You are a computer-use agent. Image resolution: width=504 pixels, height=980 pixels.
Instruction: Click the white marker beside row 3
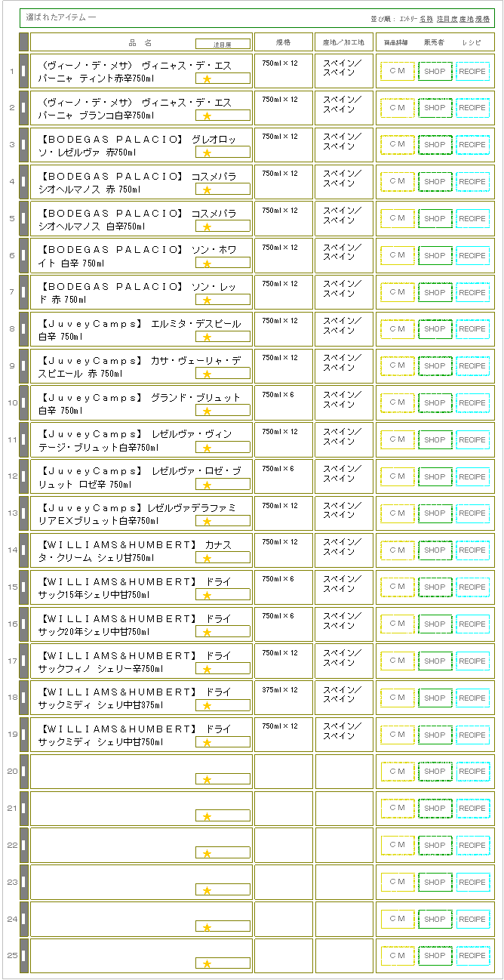tap(23, 145)
